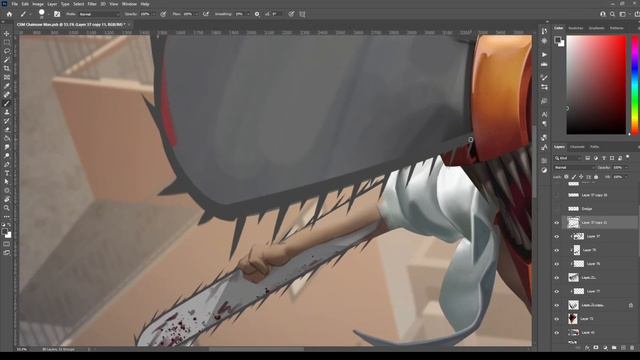The height and width of the screenshot is (360, 640).
Task: Open the Filter menu
Action: [92, 4]
